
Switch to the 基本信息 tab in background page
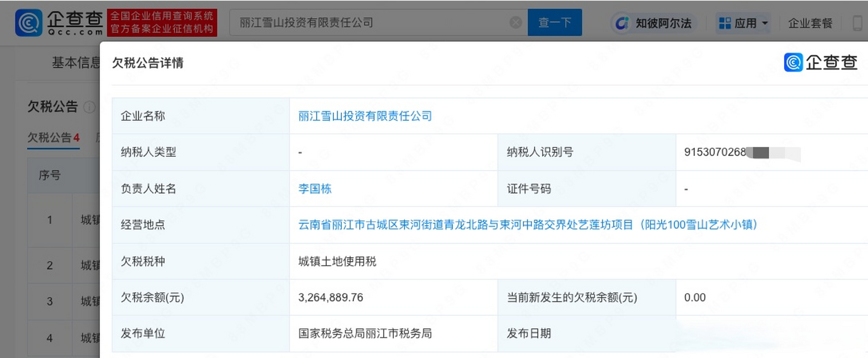pyautogui.click(x=76, y=63)
